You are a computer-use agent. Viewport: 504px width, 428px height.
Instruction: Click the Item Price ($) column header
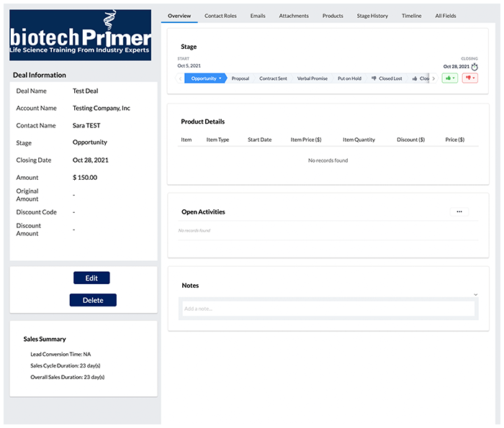(x=306, y=140)
